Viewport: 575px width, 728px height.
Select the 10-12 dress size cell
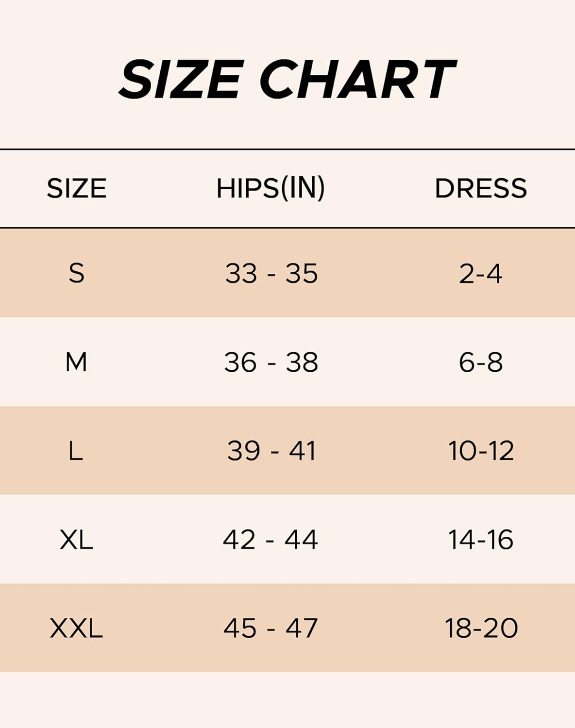[x=481, y=451]
